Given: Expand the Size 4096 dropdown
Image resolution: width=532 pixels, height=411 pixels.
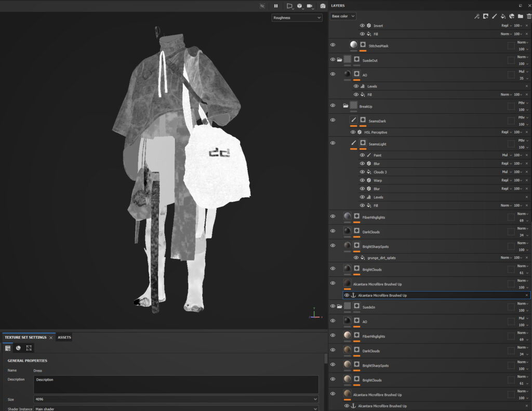Looking at the screenshot, I should point(176,399).
